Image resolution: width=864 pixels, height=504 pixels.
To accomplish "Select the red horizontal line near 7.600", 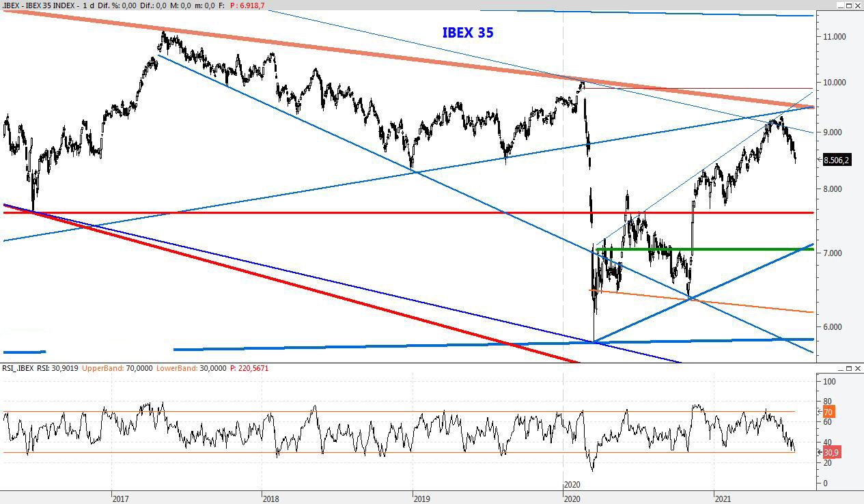I will point(342,212).
